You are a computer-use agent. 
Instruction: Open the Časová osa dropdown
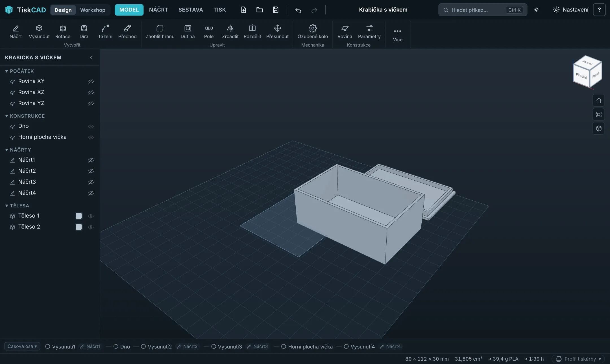point(22,346)
